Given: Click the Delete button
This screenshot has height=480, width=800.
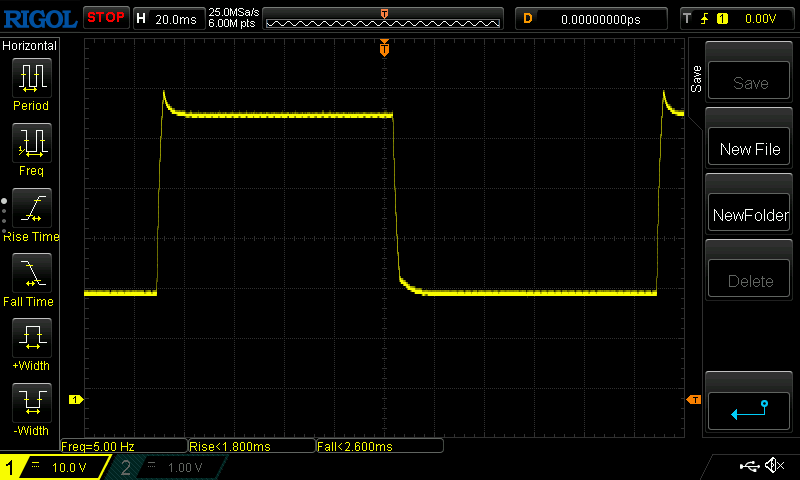Looking at the screenshot, I should pyautogui.click(x=749, y=279).
